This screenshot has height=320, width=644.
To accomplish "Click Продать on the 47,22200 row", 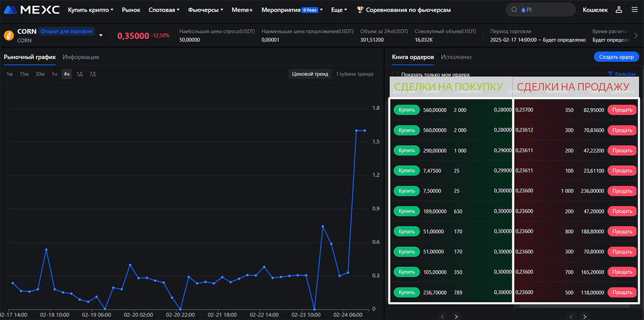I will [x=622, y=150].
